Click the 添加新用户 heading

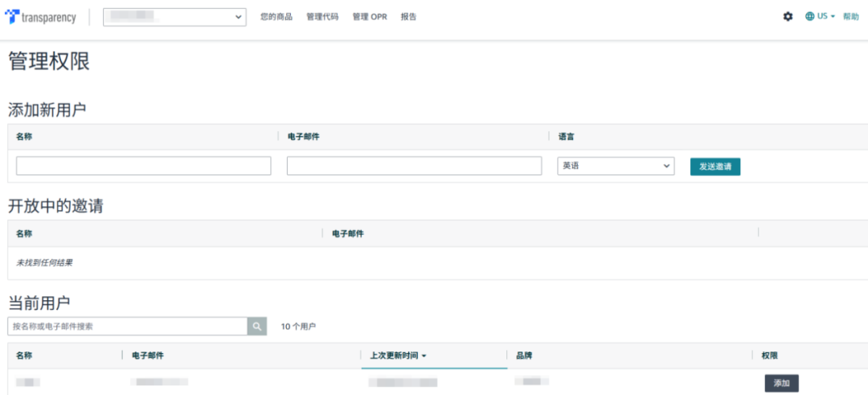(47, 109)
